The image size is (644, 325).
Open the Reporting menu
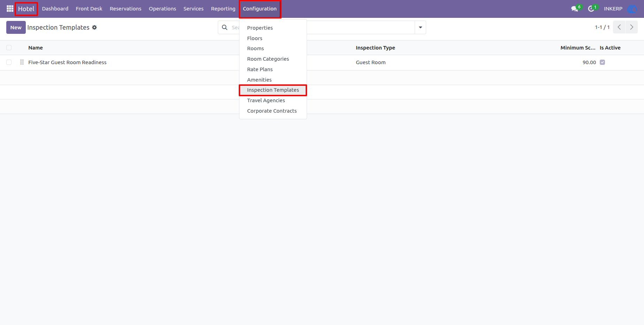click(223, 9)
